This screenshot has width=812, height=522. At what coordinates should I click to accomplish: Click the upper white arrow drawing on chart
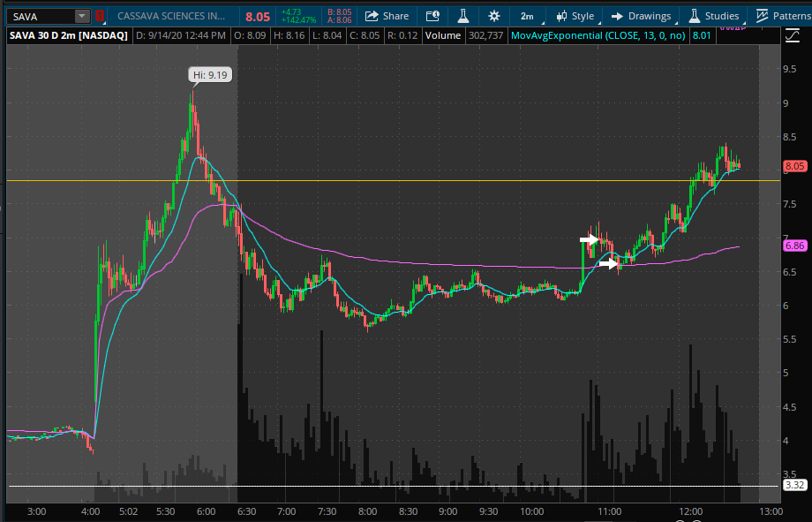589,239
